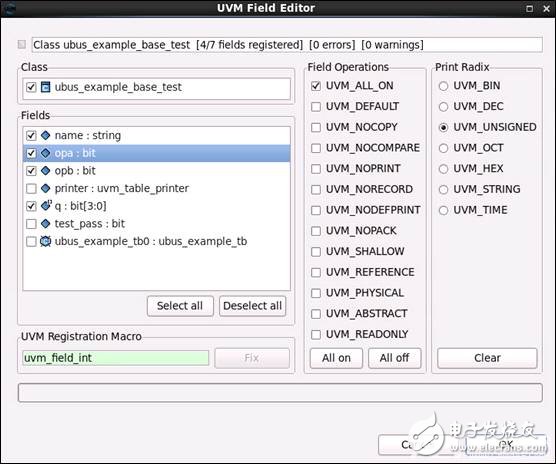Image resolution: width=556 pixels, height=464 pixels.
Task: Click the Select all button
Action: (180, 306)
